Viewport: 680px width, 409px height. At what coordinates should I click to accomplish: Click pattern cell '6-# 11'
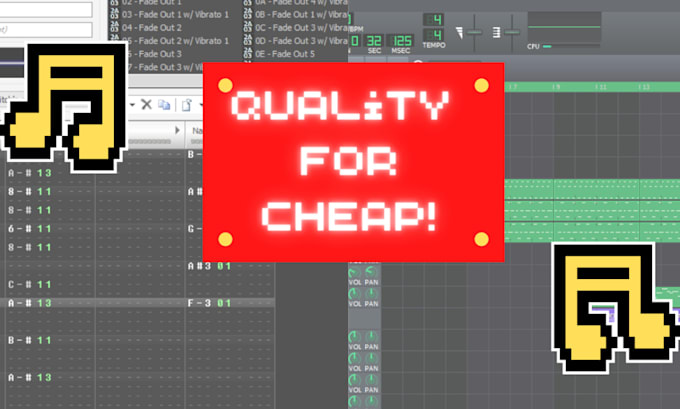(29, 229)
